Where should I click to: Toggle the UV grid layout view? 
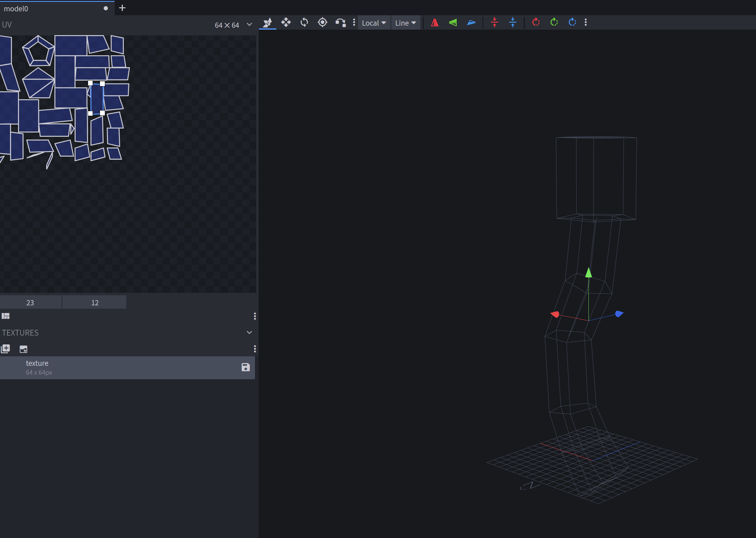[x=6, y=316]
